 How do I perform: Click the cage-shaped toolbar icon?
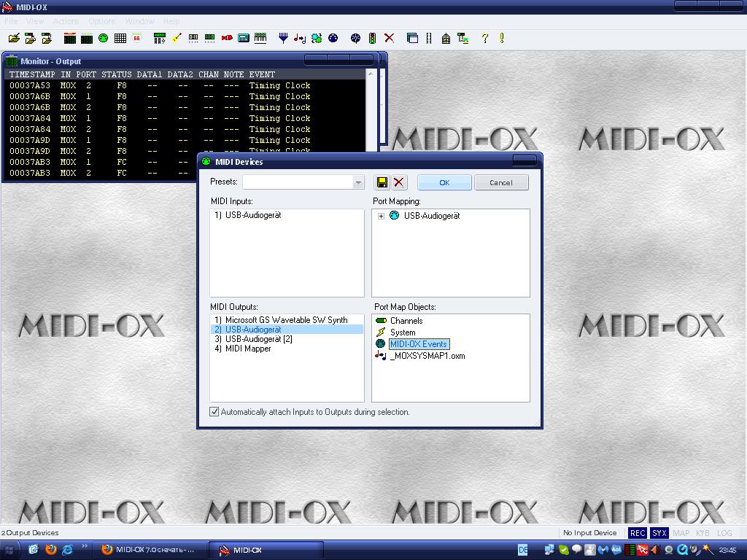[x=446, y=39]
